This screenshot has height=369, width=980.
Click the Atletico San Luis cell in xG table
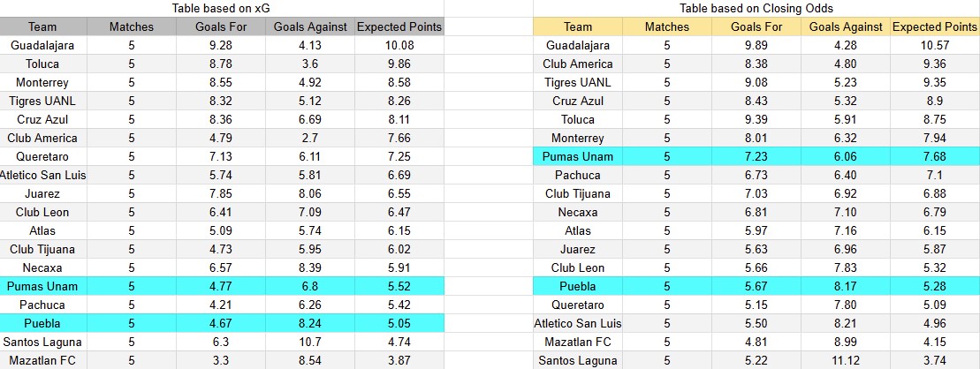42,175
